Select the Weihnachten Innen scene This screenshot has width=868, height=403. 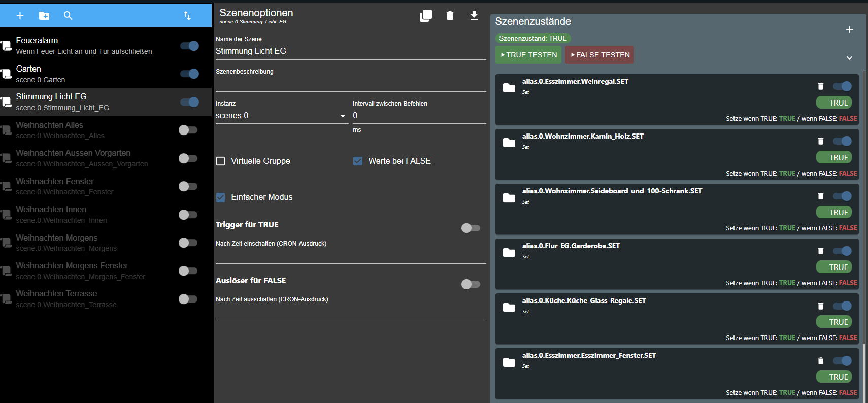[106, 215]
